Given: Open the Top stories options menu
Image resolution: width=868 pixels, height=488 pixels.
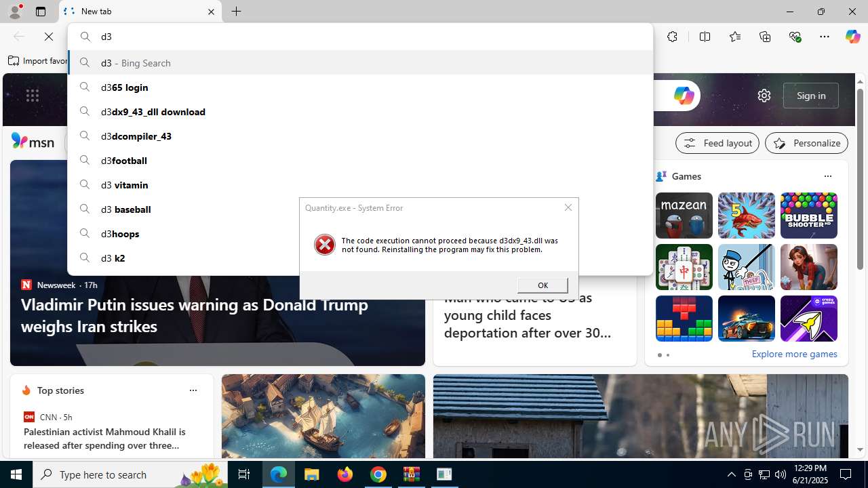Looking at the screenshot, I should click(x=193, y=390).
